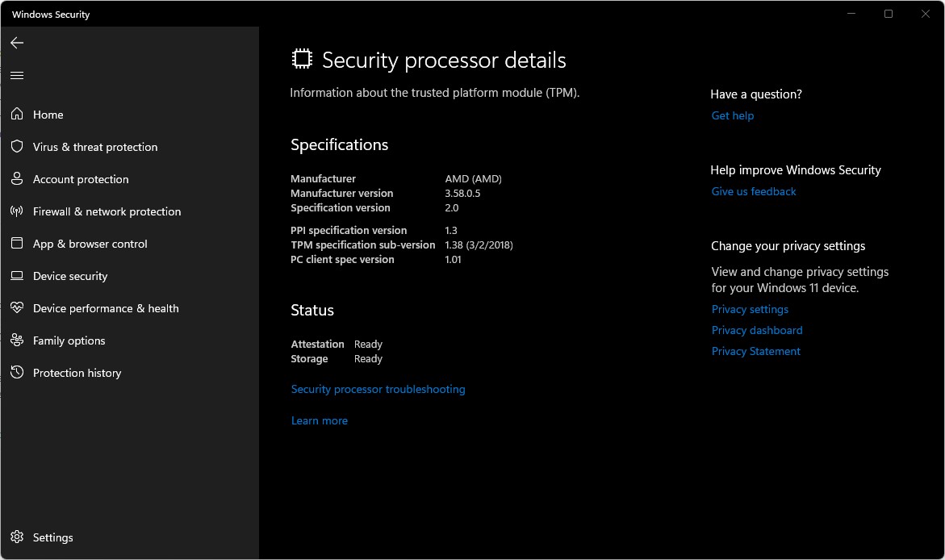Click the Have a question? heading

[756, 94]
